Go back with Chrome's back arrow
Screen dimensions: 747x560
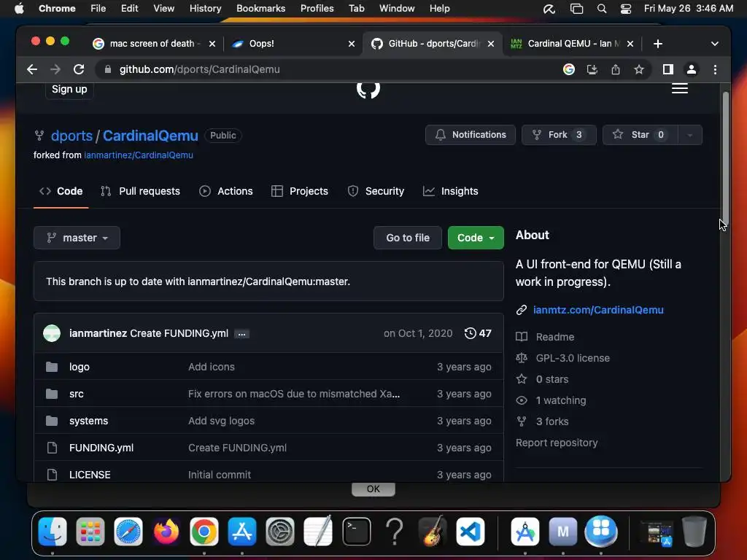(32, 69)
